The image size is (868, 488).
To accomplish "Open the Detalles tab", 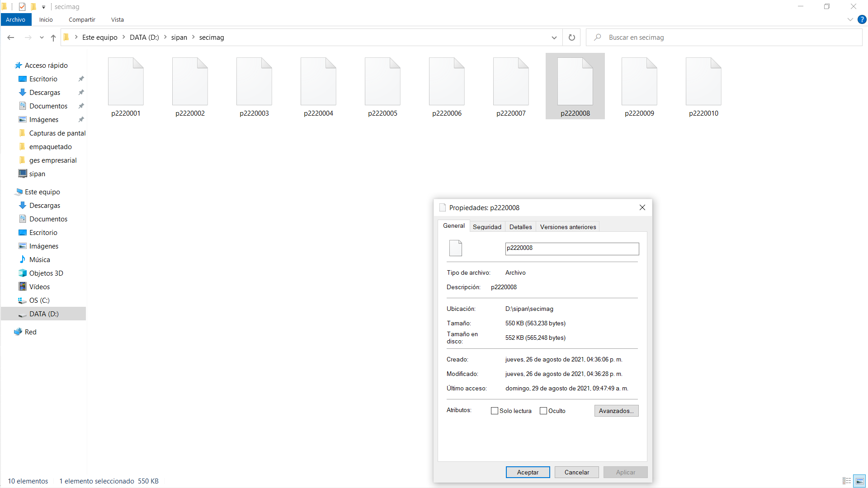I will pyautogui.click(x=520, y=227).
